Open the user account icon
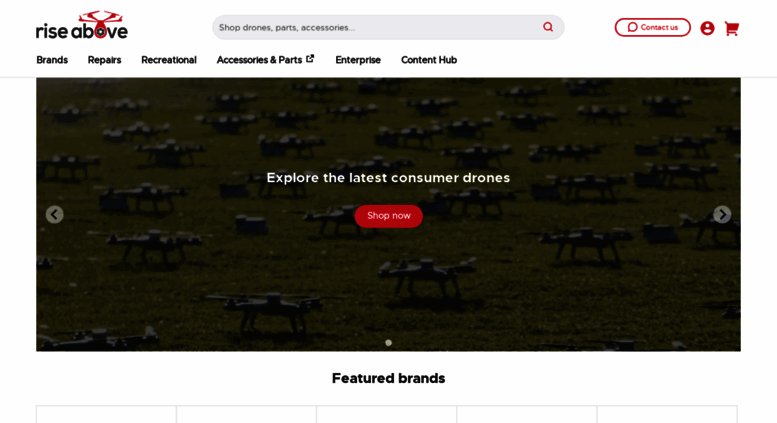The height and width of the screenshot is (423, 777). 707,28
